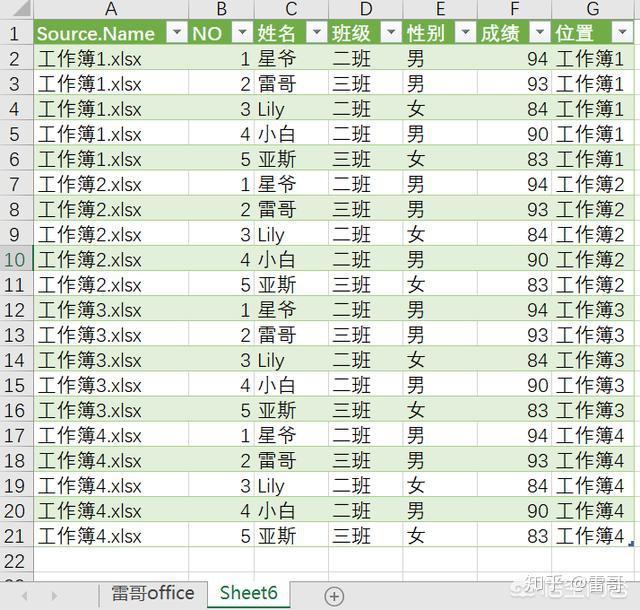
Task: Select row 10 header
Action: [x=15, y=260]
